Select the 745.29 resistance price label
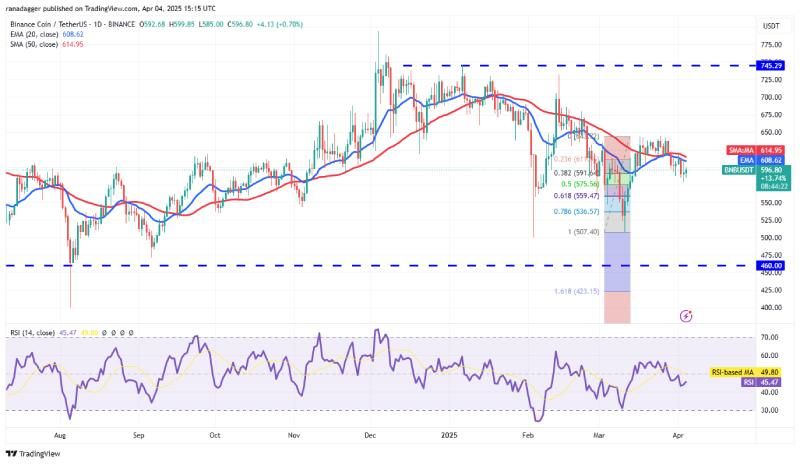 coord(771,65)
